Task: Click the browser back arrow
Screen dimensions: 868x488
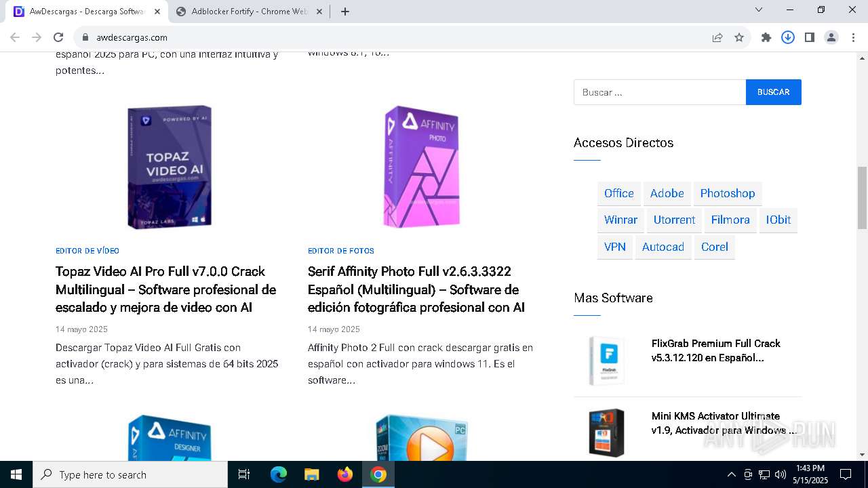Action: coord(15,37)
